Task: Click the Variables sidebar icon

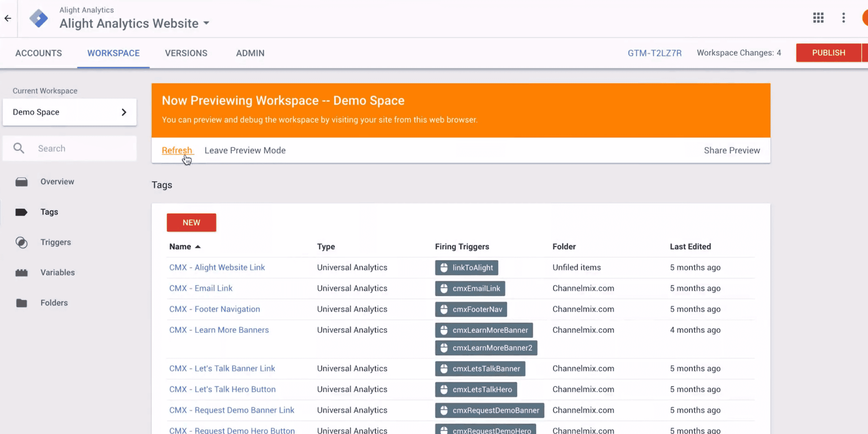Action: 21,273
